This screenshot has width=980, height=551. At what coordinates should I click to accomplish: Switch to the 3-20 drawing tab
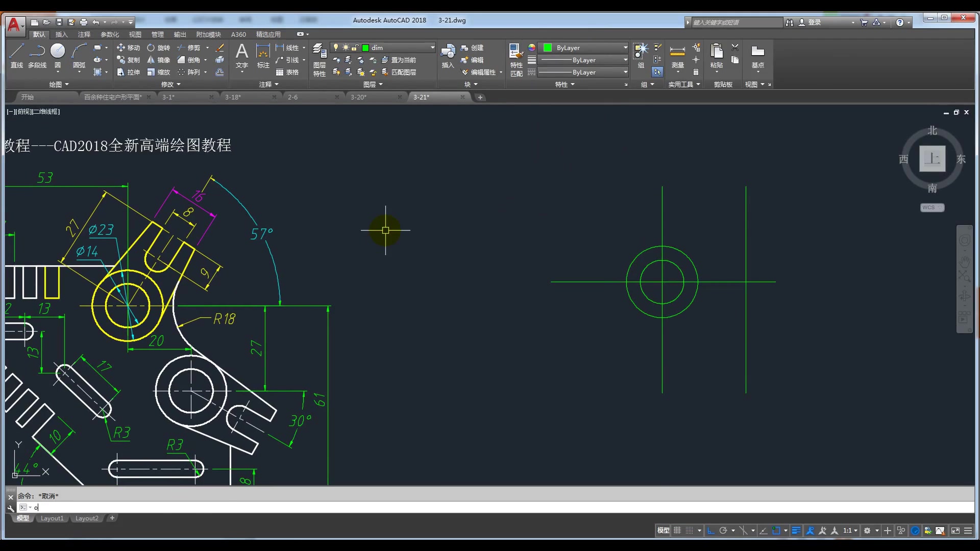click(358, 97)
